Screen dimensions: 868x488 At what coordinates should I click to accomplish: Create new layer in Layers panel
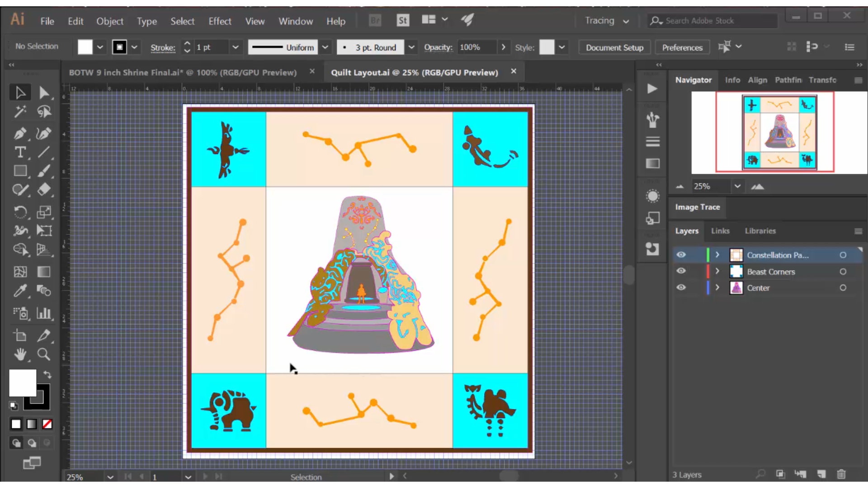tap(821, 474)
